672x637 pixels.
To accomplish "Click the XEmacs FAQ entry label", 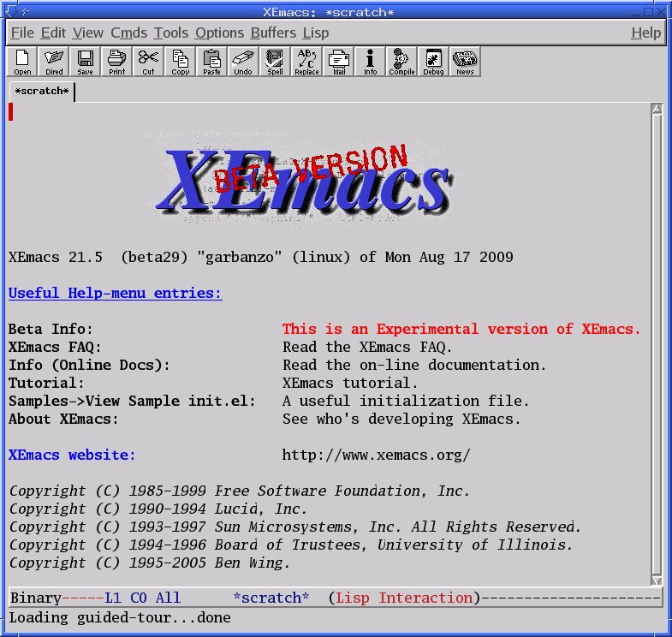I will coord(55,348).
